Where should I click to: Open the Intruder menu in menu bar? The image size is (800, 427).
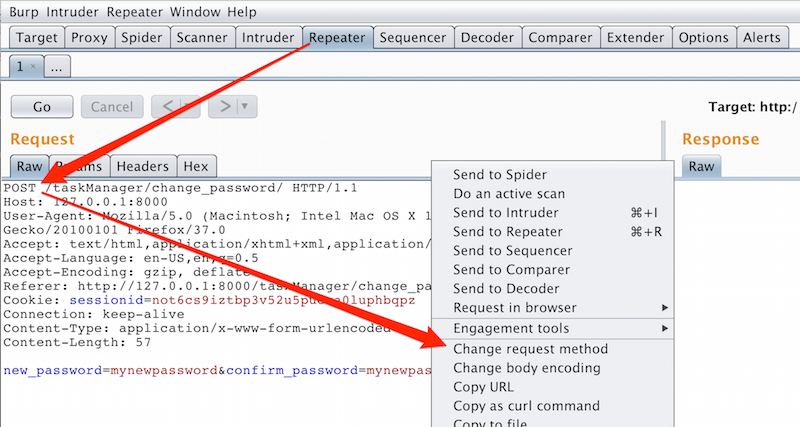coord(72,12)
